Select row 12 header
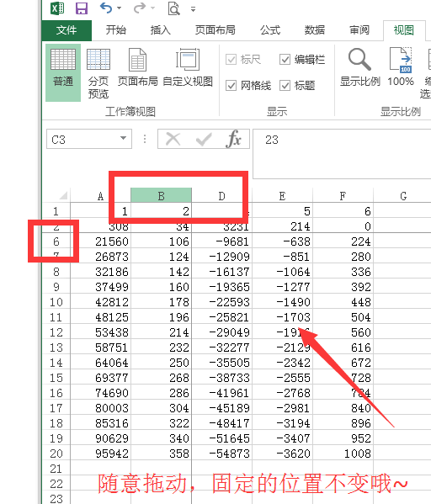The width and height of the screenshot is (431, 504). tap(56, 332)
